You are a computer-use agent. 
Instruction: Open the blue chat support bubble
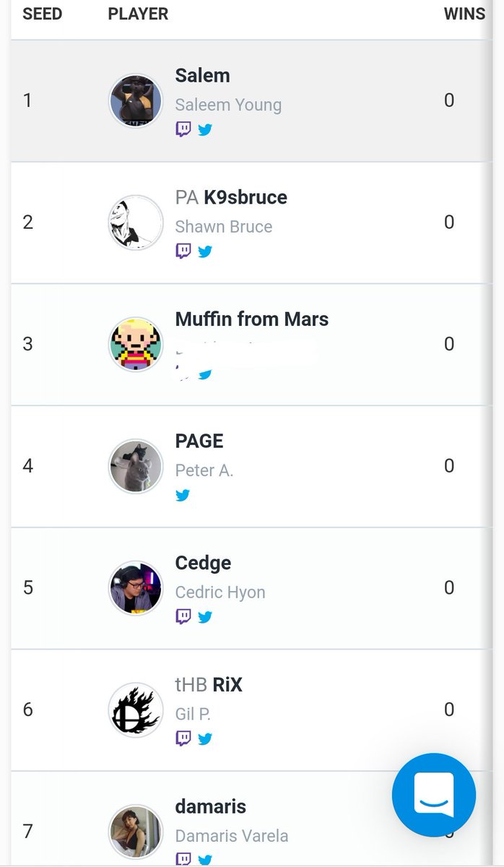coord(434,795)
